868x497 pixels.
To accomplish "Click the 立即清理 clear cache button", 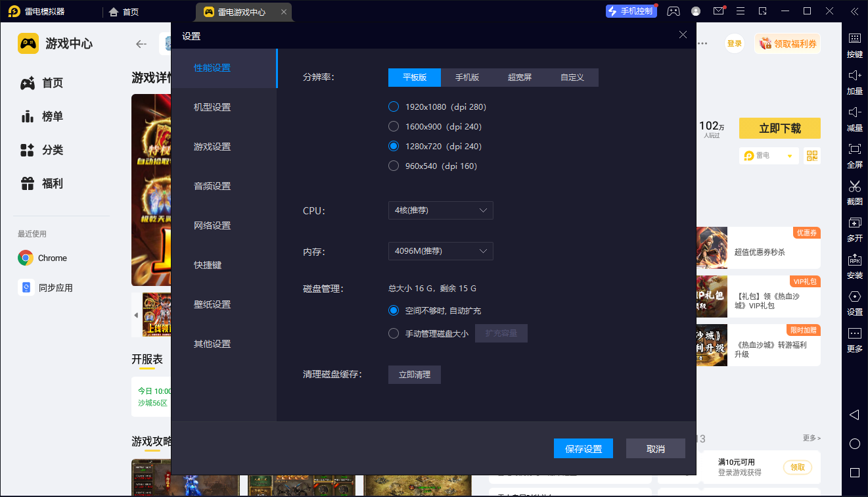I will [x=414, y=374].
